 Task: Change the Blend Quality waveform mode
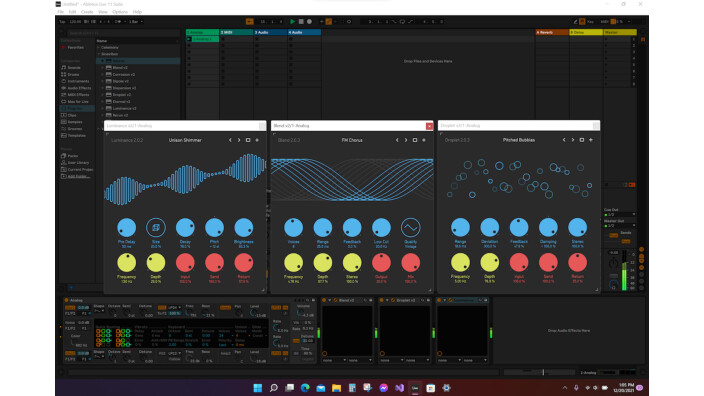click(410, 228)
